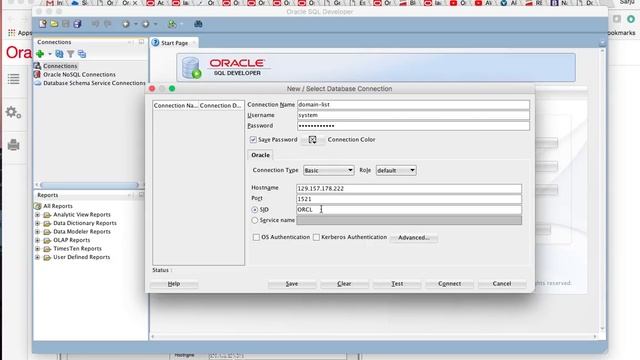Click the Connections panel horizontal scrollbar
640x360 pixels.
tap(89, 185)
